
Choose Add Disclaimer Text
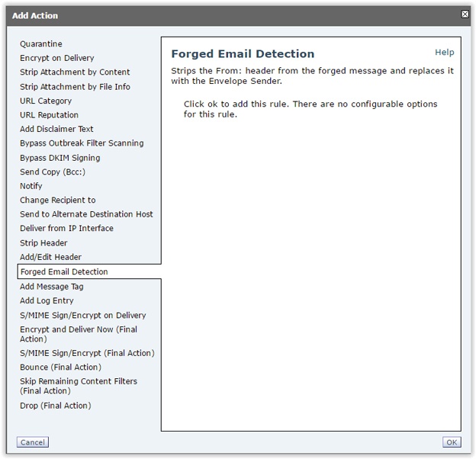click(56, 129)
